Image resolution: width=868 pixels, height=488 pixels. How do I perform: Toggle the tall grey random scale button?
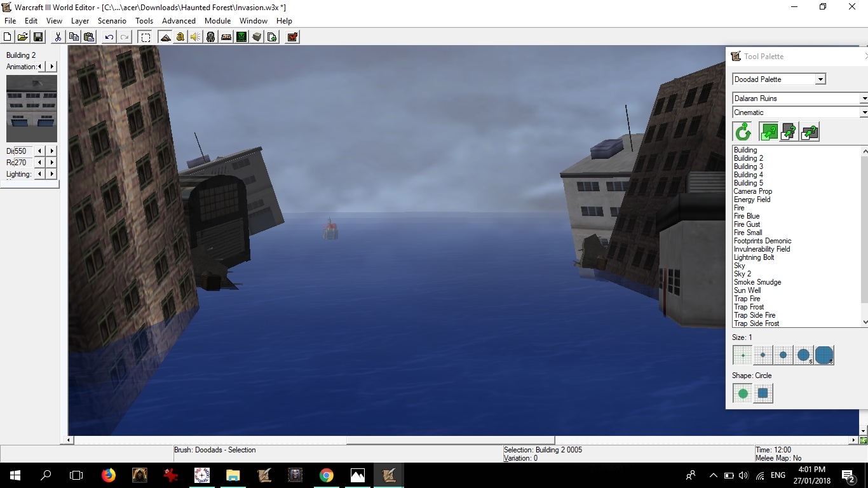click(x=789, y=132)
